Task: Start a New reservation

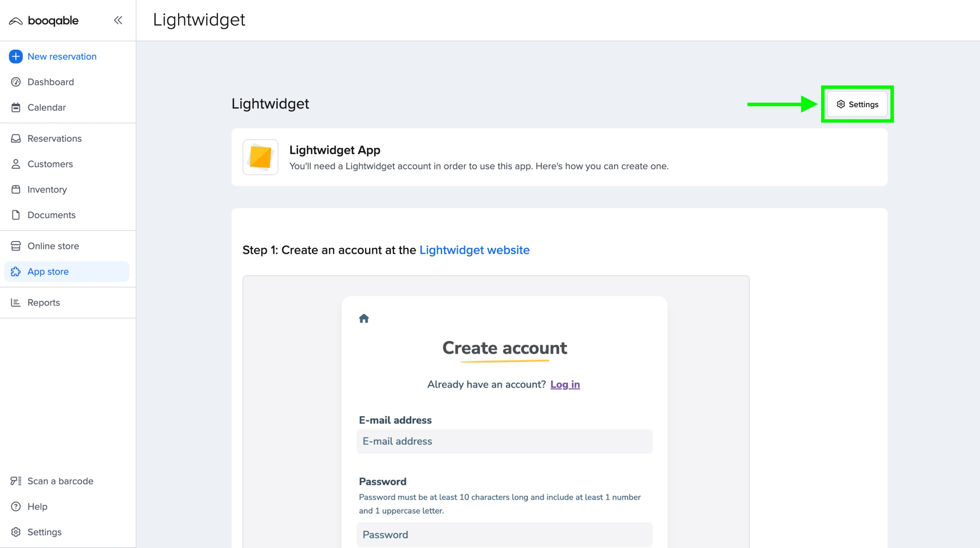Action: (62, 56)
